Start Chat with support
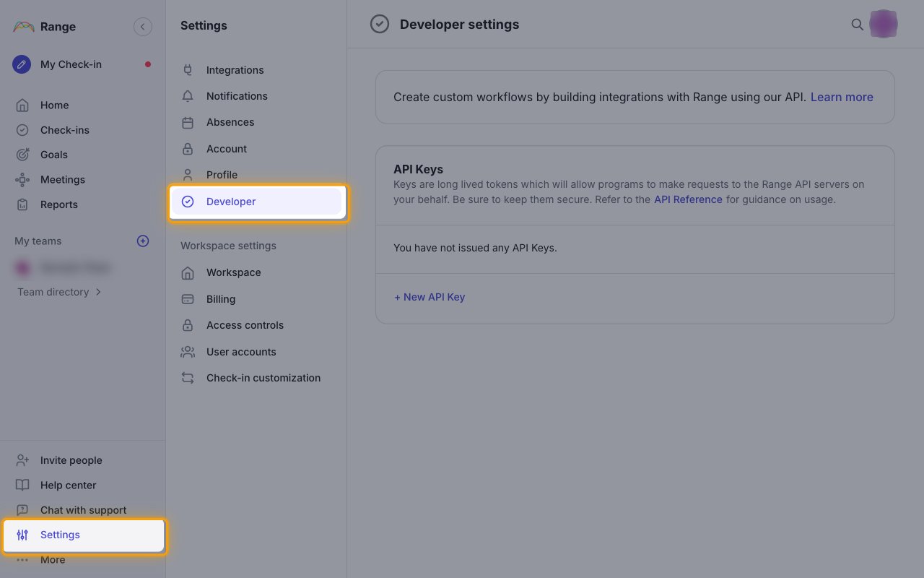This screenshot has width=924, height=578. [x=83, y=510]
